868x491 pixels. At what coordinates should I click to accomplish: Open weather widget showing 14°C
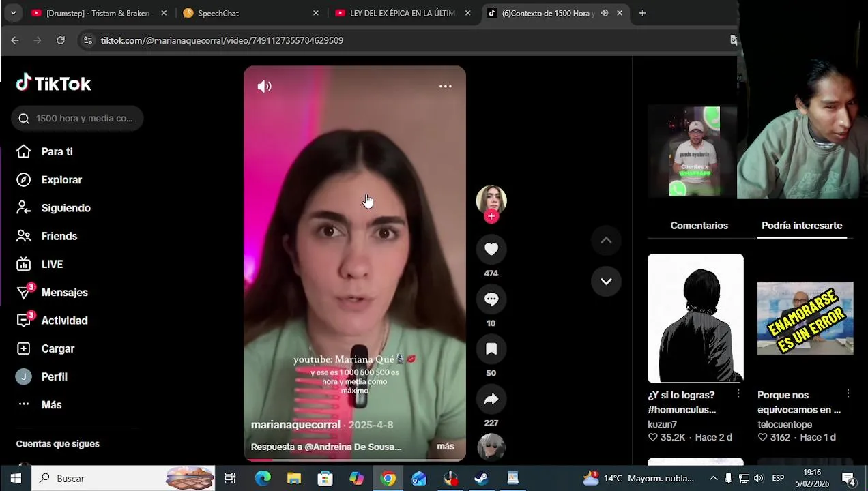(639, 479)
